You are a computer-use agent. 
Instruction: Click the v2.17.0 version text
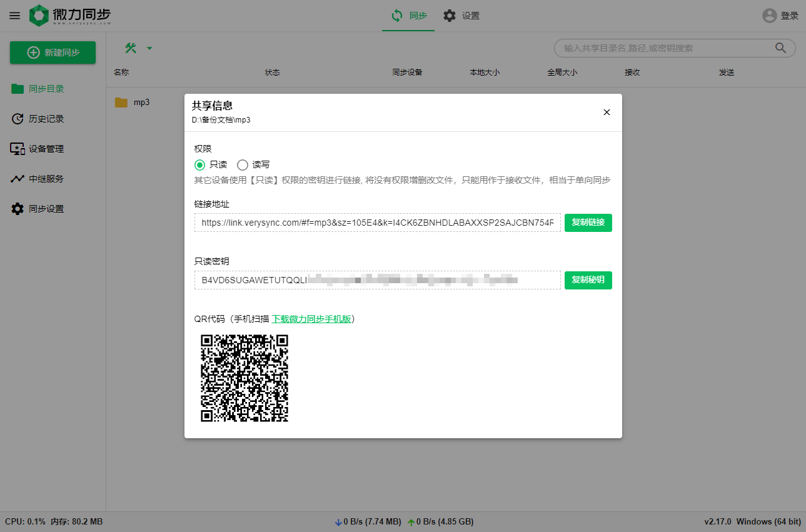click(x=717, y=521)
